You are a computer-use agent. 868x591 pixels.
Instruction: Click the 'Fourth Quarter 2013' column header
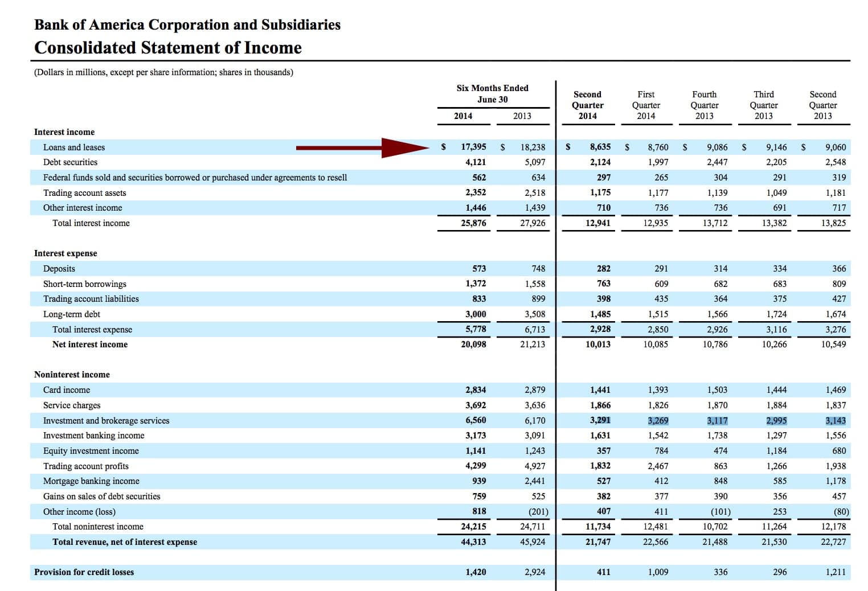click(x=705, y=105)
